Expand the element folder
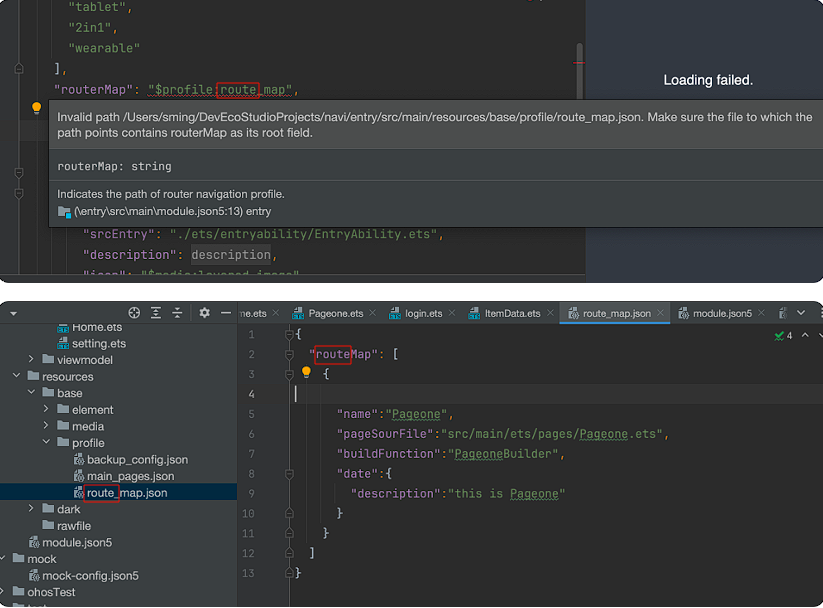 pos(47,410)
